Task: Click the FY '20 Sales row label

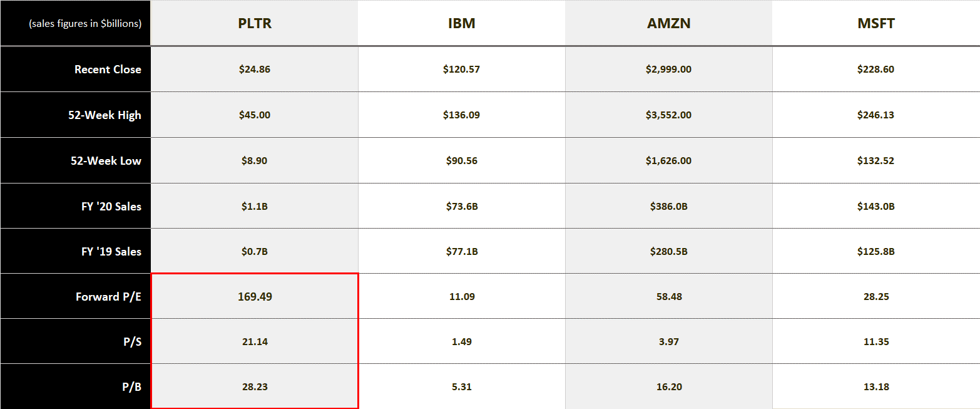Action: [111, 206]
